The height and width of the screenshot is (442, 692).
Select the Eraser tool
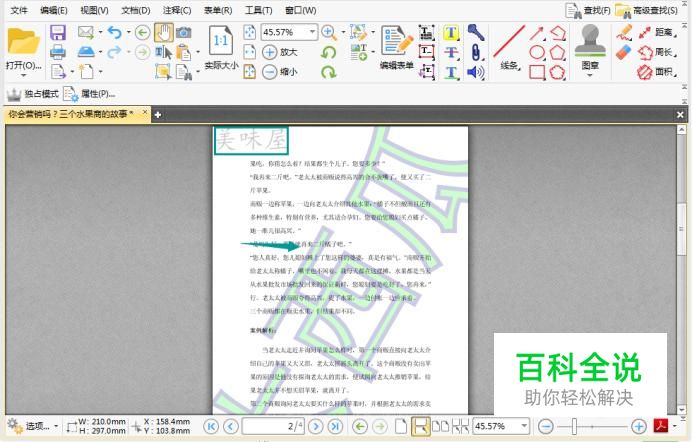click(x=624, y=52)
